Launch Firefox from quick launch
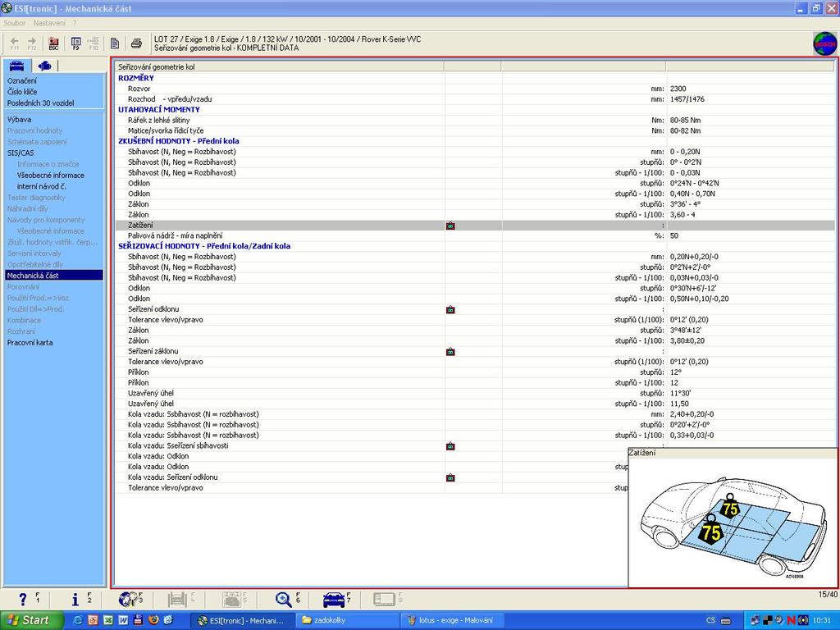Viewport: 840px width, 630px height. (153, 620)
